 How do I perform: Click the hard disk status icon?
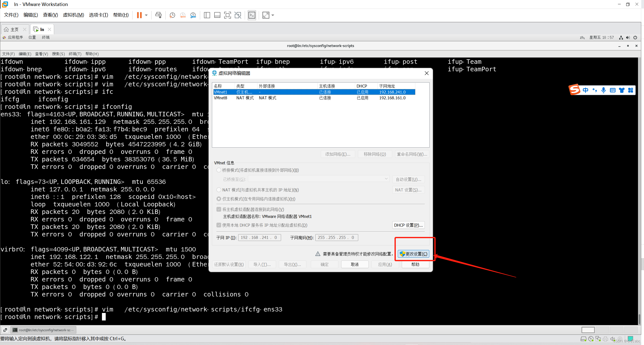583,339
